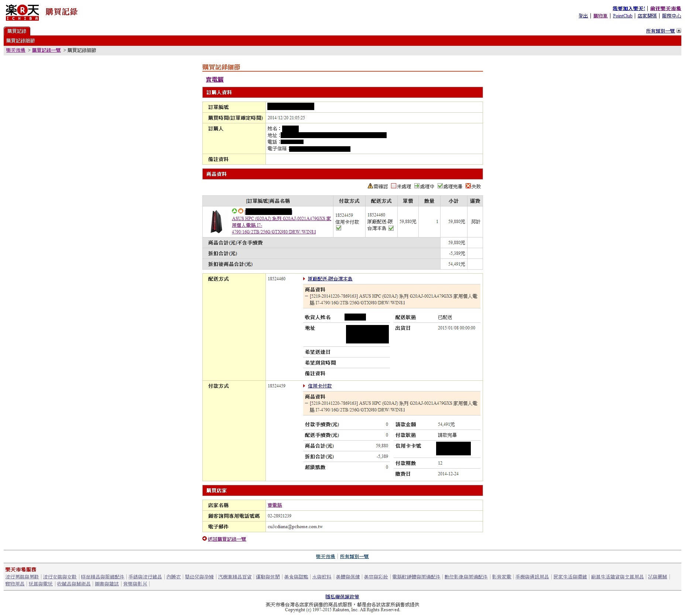
Task: Open 居家生活與擺飾 category link
Action: (570, 577)
